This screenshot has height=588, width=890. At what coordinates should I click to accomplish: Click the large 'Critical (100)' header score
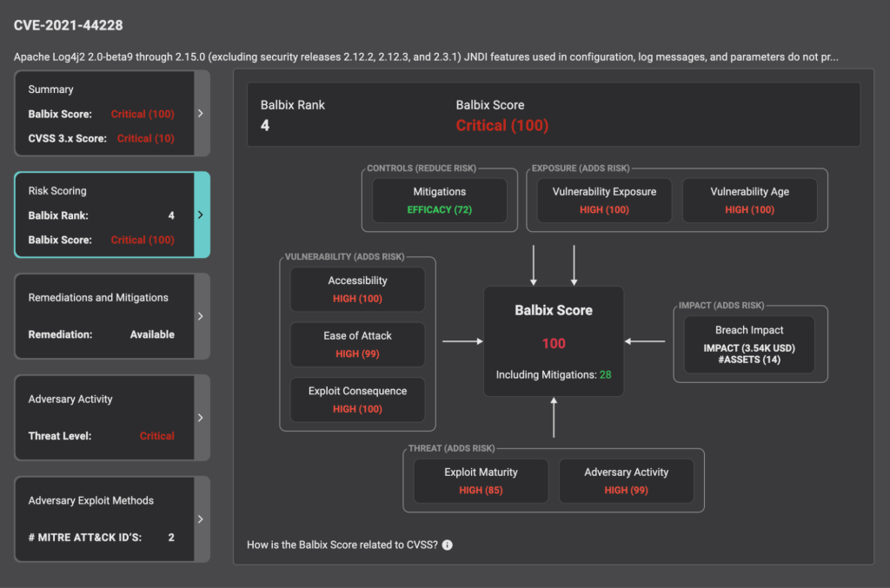tap(502, 125)
